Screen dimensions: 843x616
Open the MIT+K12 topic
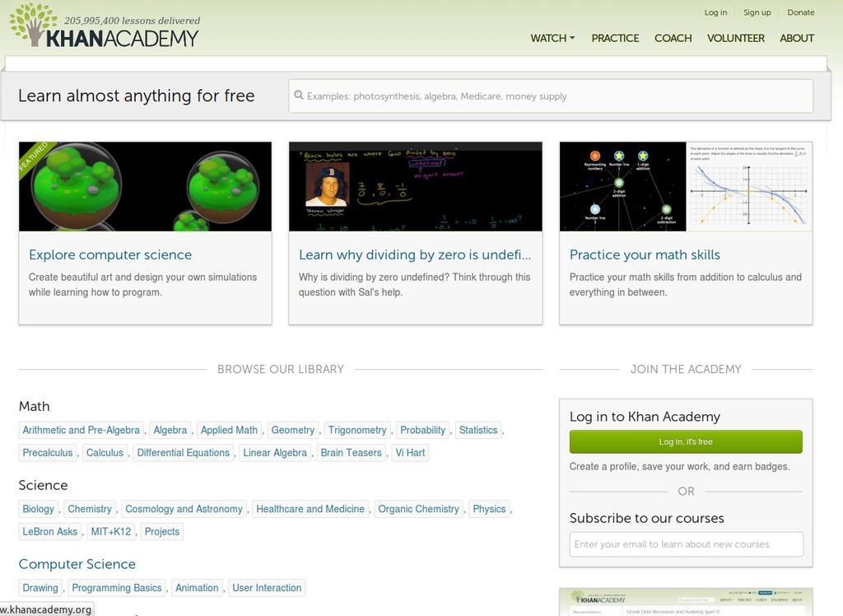[111, 531]
